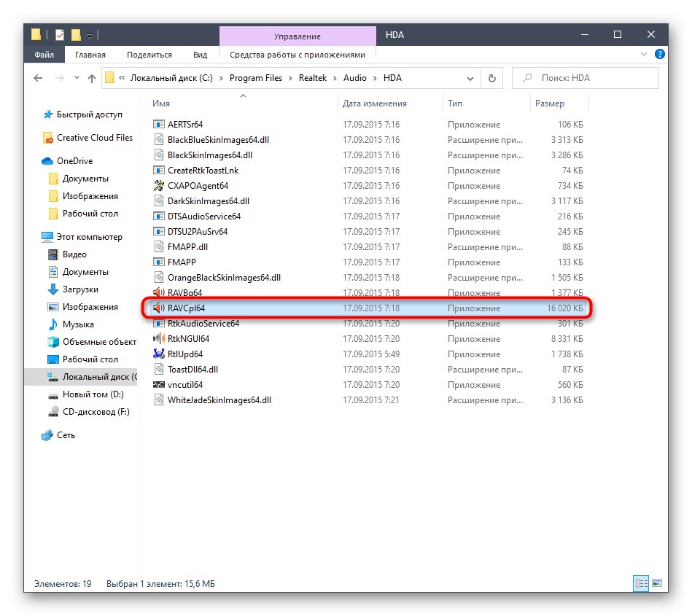Image resolution: width=692 pixels, height=616 pixels.
Task: Select the DarkSkinImages64.dll file name
Action: click(x=209, y=201)
